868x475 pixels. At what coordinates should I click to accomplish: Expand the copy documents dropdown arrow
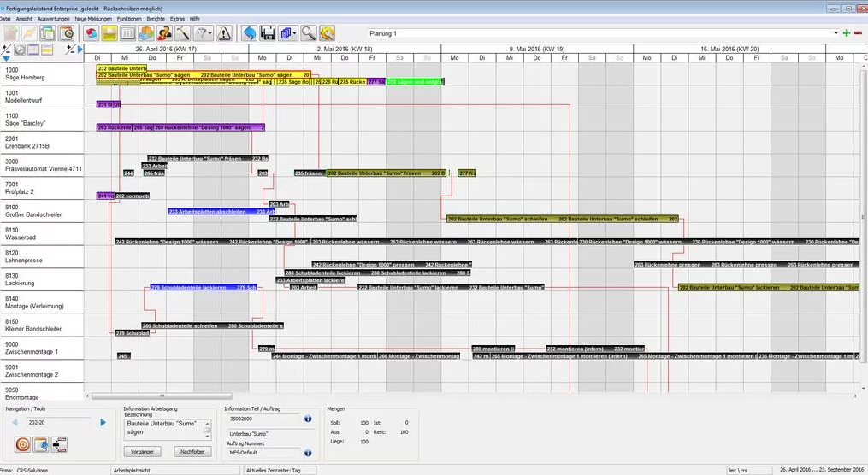(x=294, y=33)
